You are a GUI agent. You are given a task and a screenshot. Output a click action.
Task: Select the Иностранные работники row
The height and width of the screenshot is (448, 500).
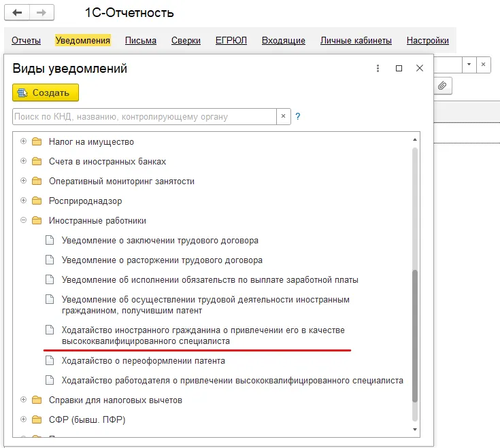click(x=212, y=220)
